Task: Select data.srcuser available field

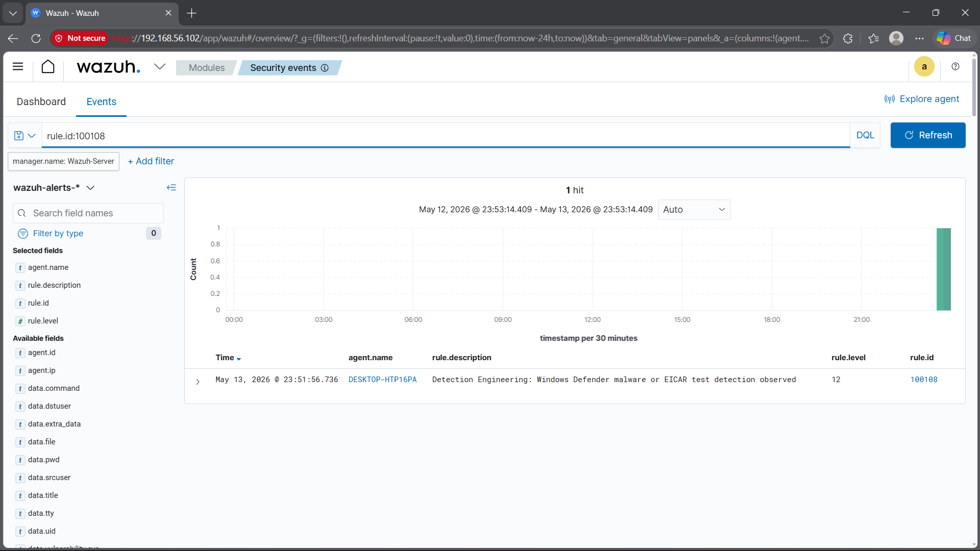Action: click(49, 478)
